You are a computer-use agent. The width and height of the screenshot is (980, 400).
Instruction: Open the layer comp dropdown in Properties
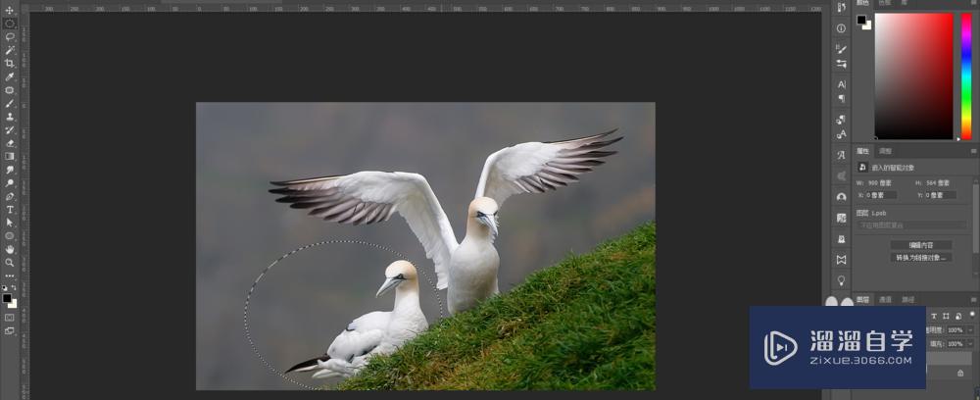(912, 225)
